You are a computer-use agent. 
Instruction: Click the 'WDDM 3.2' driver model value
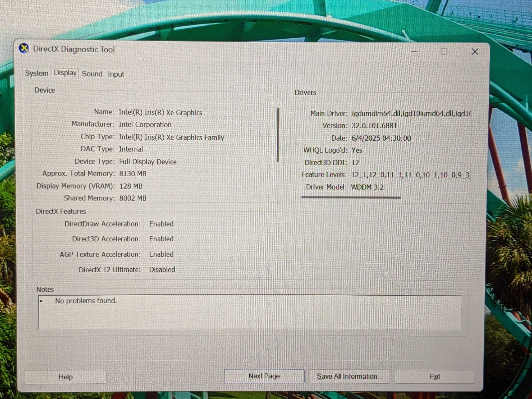click(x=367, y=187)
